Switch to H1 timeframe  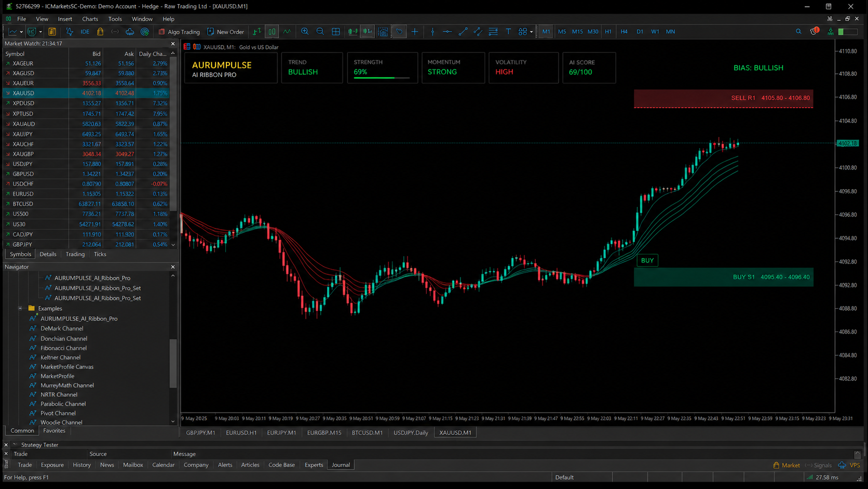coord(608,32)
